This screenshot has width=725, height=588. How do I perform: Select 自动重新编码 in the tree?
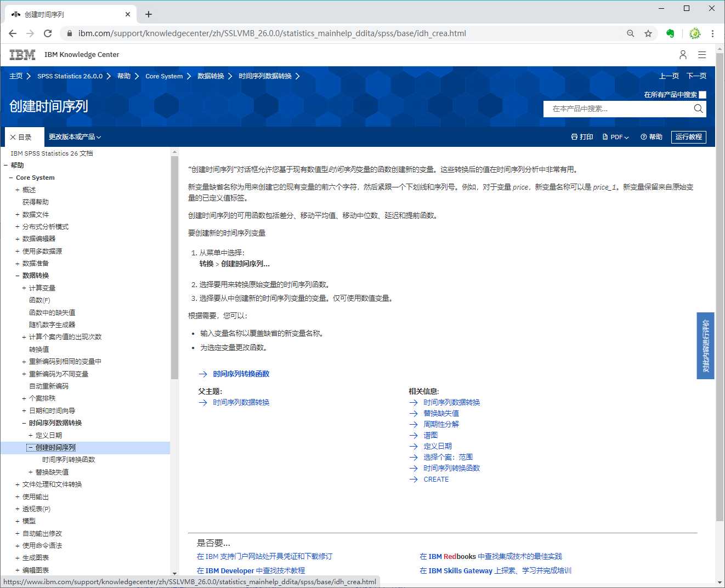(x=49, y=386)
